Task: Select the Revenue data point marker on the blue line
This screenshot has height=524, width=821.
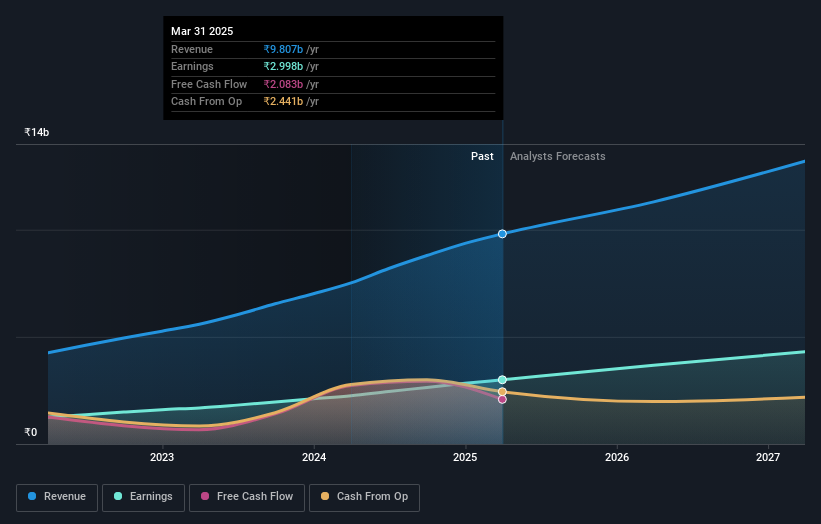Action: pos(502,234)
